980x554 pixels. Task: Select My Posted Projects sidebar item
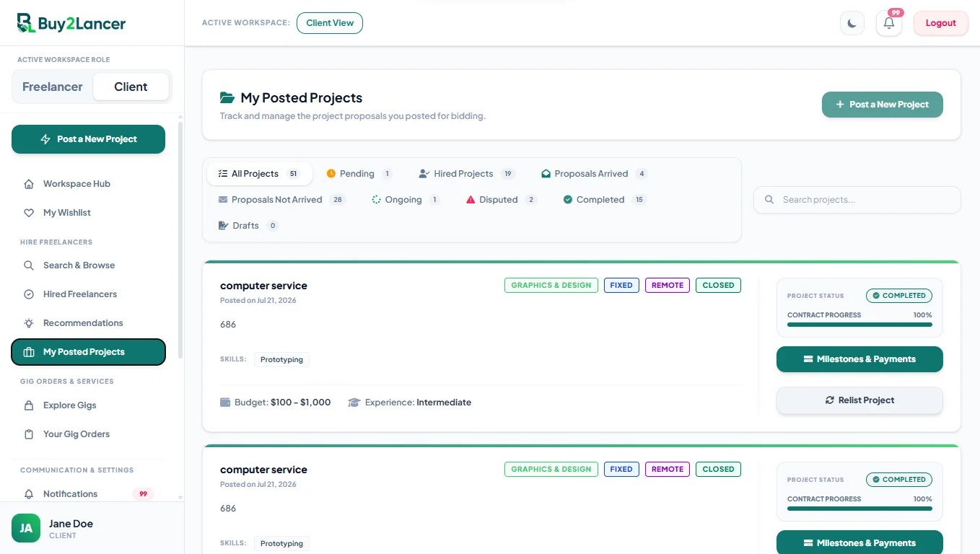pyautogui.click(x=88, y=352)
